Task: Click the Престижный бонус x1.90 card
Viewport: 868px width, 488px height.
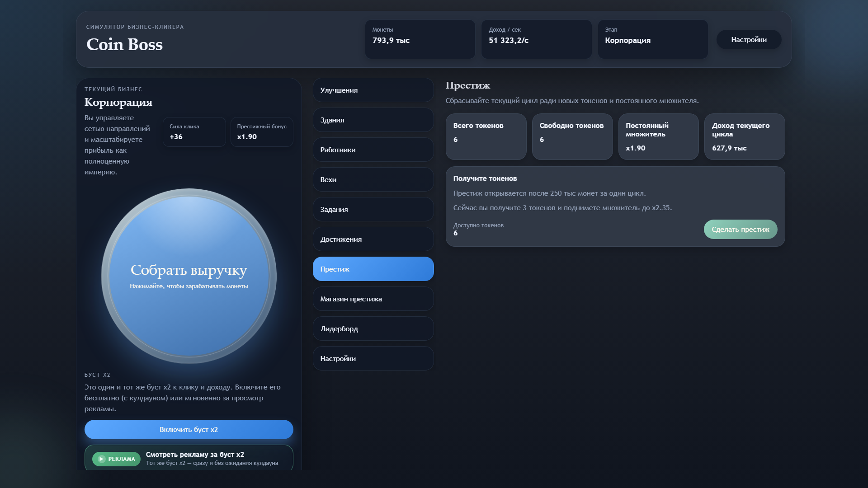Action: [262, 132]
